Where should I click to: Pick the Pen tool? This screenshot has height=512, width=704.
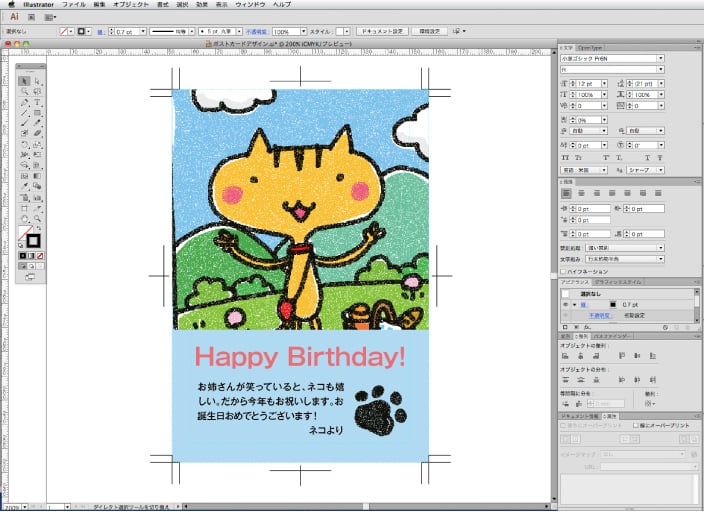24,102
